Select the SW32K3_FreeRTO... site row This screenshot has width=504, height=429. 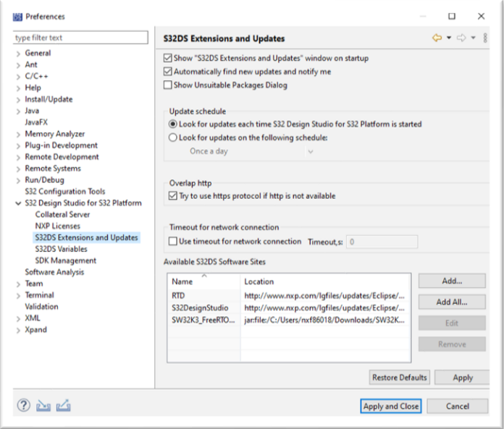click(289, 320)
